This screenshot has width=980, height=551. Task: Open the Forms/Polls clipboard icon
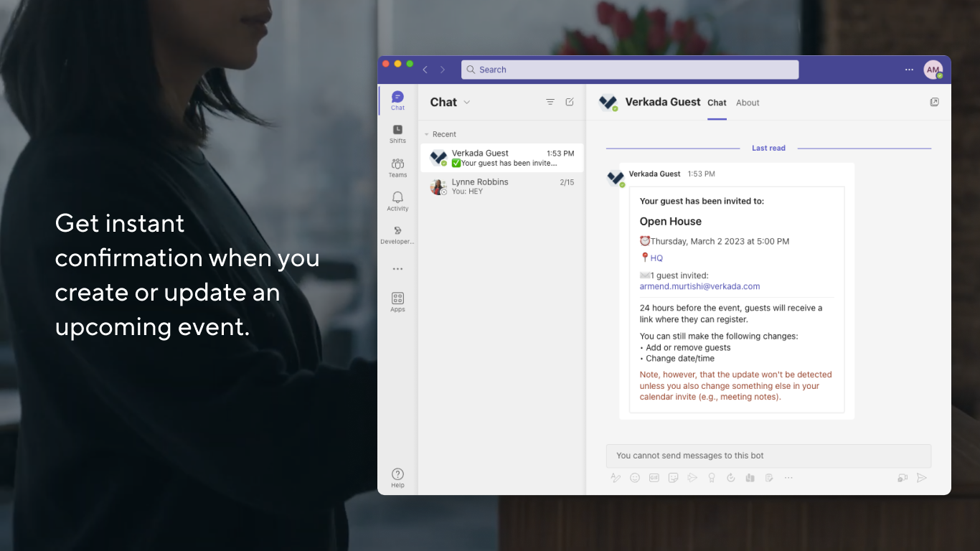click(769, 478)
